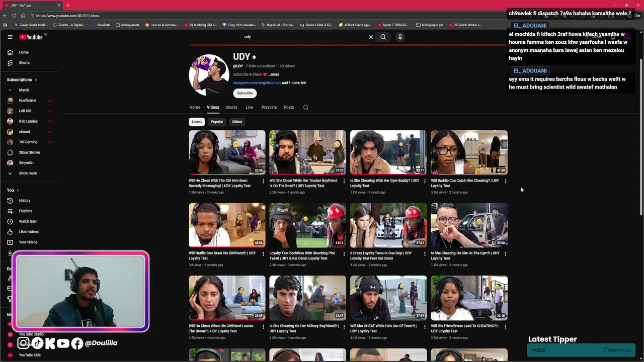This screenshot has width=644, height=362.
Task: Open instagram.com/sergiofromudy link
Action: [x=257, y=83]
